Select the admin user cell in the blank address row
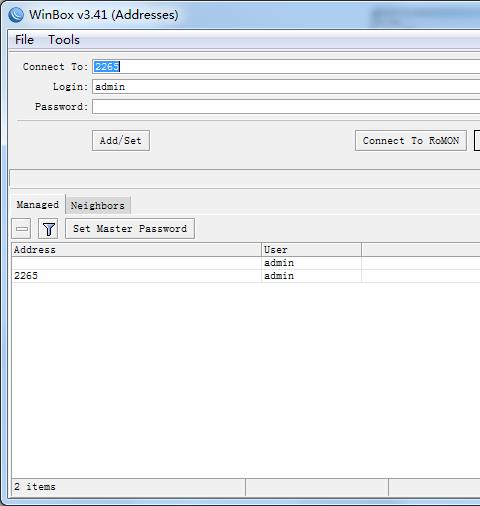This screenshot has height=506, width=480. [311, 263]
